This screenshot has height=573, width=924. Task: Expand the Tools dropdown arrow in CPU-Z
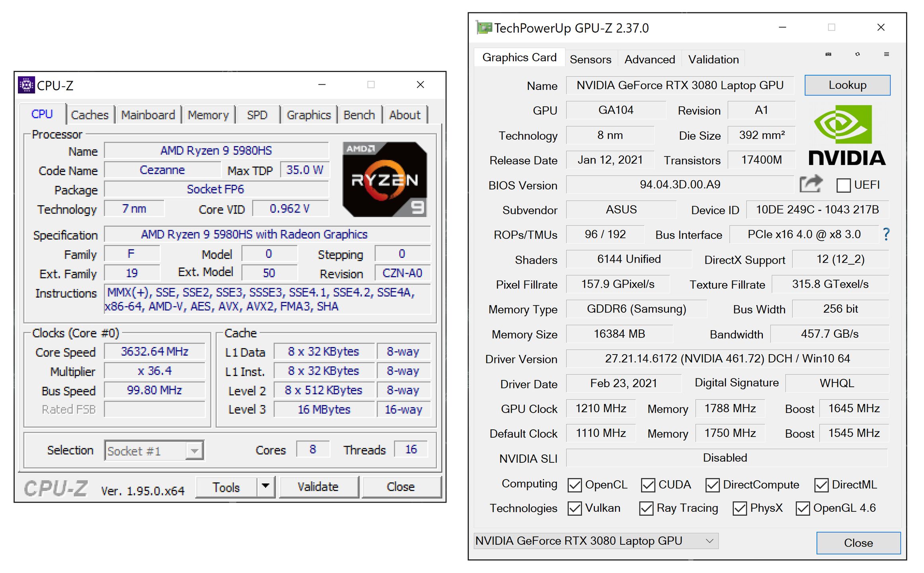tap(266, 487)
